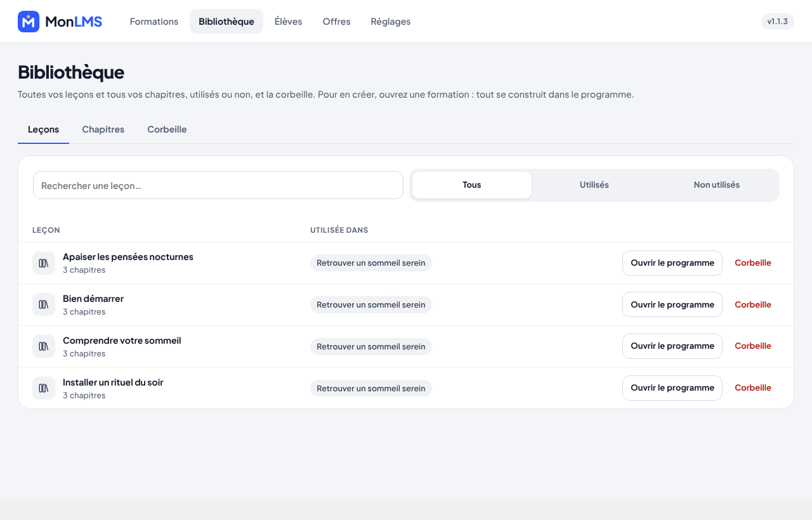Image resolution: width=812 pixels, height=520 pixels.
Task: Select the Leçons tab
Action: (44, 129)
